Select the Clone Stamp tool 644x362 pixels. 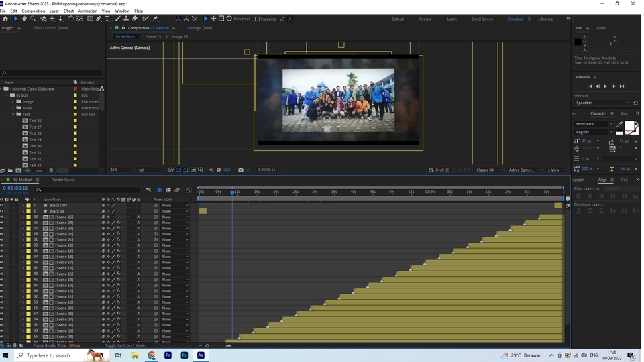point(126,19)
